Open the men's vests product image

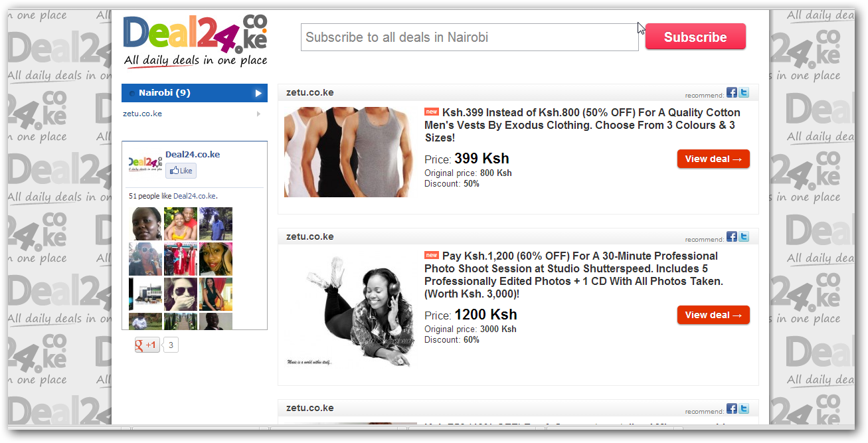pos(347,151)
